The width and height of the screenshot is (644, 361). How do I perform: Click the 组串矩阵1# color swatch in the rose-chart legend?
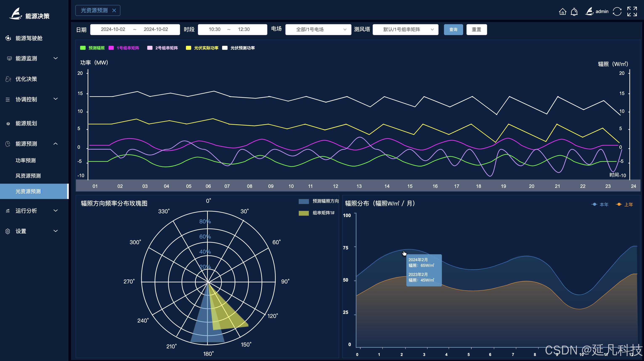click(x=303, y=213)
